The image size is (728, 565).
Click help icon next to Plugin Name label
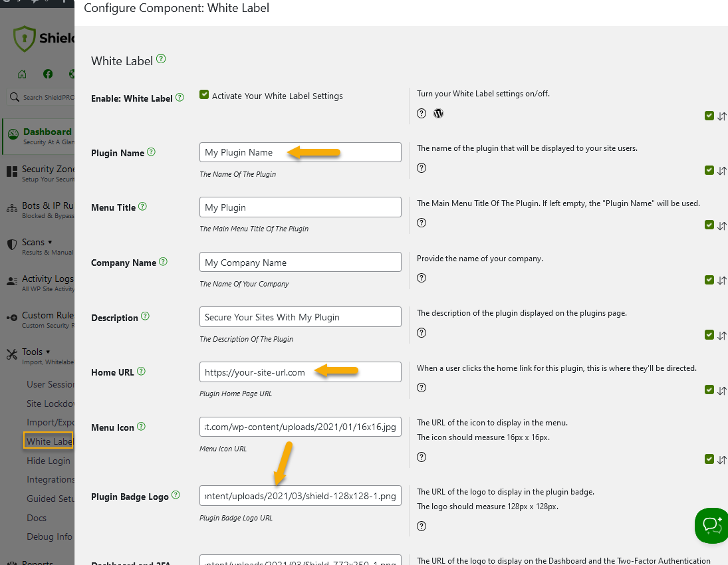click(x=151, y=152)
